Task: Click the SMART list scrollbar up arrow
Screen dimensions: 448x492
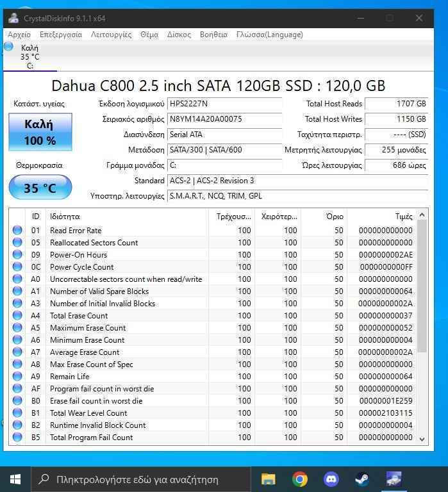Action: [422, 215]
